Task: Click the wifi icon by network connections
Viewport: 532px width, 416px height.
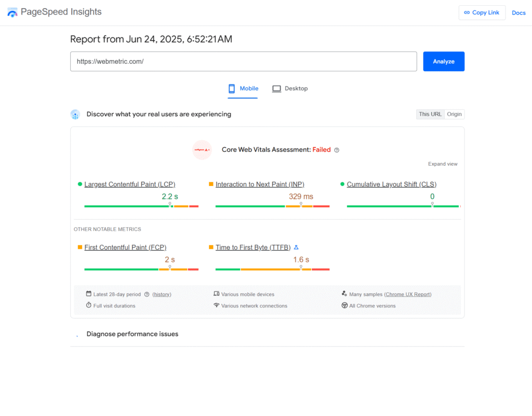Action: click(x=217, y=305)
